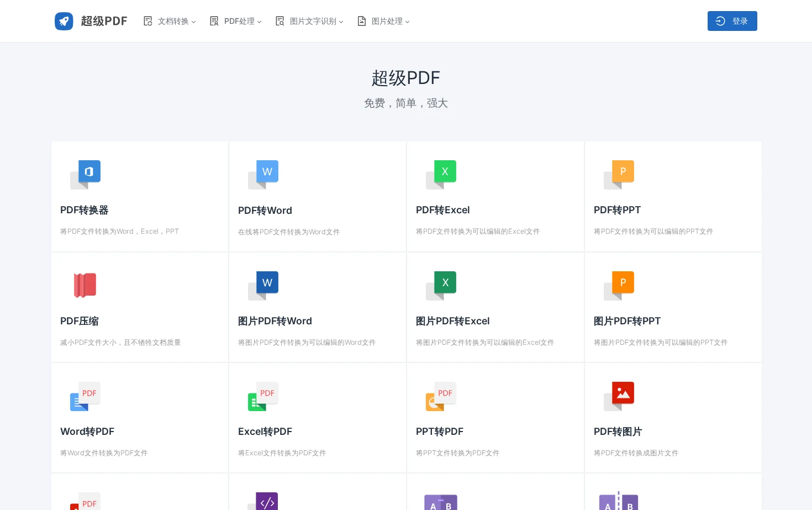Screen dimensions: 812x510
Task: Click the 图片文字识别 menu search icon
Action: tap(280, 21)
